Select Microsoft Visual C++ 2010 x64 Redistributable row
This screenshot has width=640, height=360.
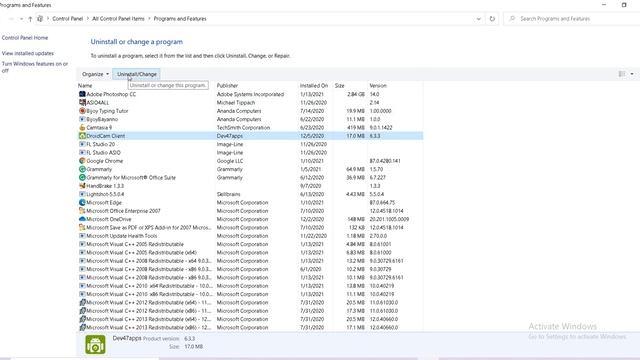tap(250, 286)
